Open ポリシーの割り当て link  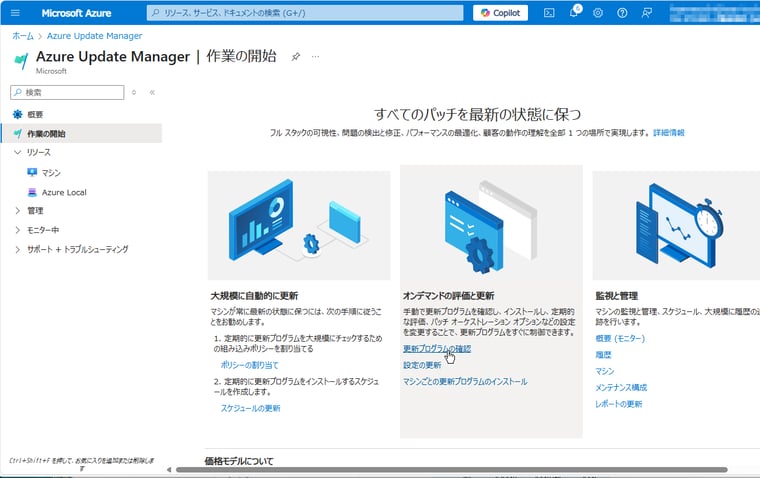[x=250, y=365]
